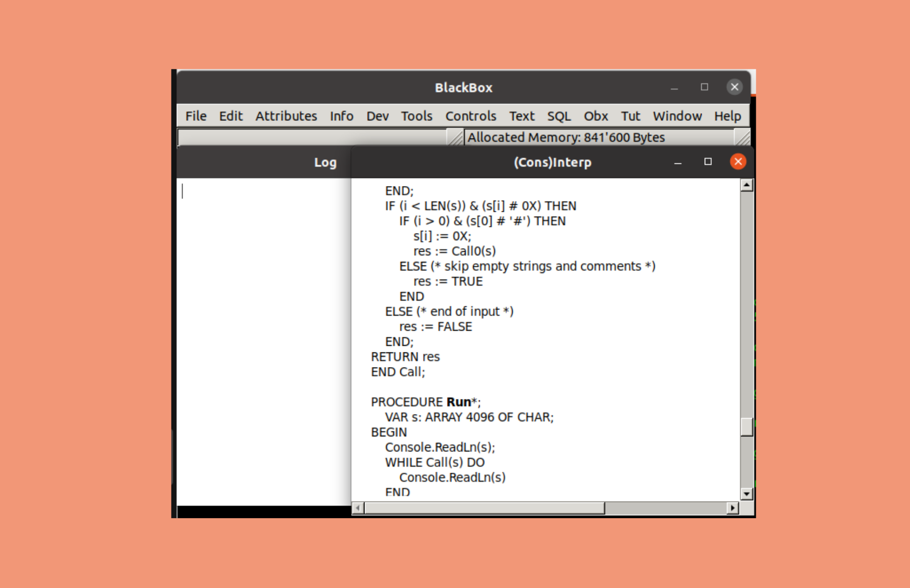Click the horizontal scrollbar left arrow
Image resolution: width=910 pixels, height=588 pixels.
[x=358, y=508]
